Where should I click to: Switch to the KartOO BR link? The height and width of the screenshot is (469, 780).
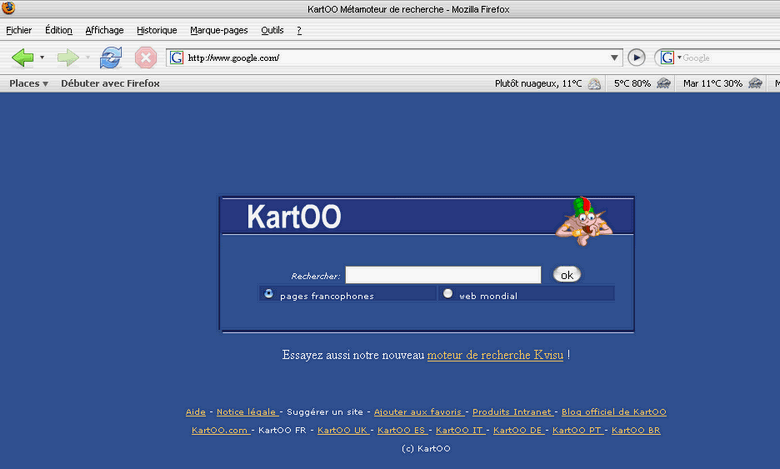pyautogui.click(x=636, y=430)
